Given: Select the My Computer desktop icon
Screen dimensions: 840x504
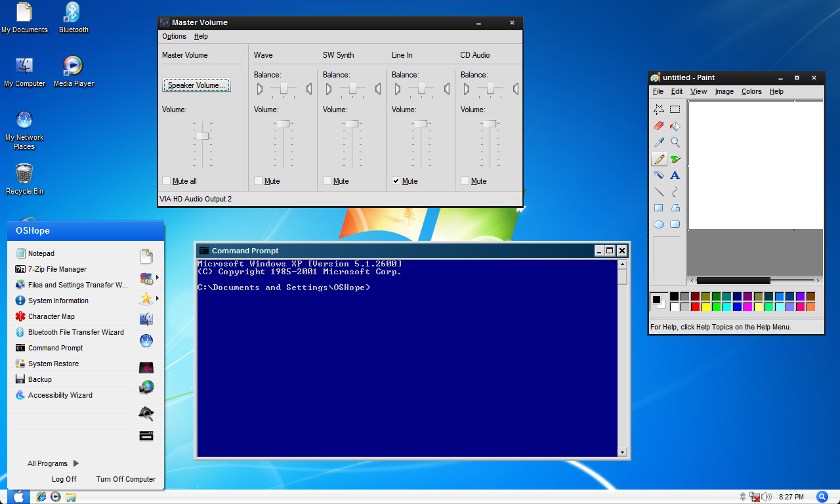Looking at the screenshot, I should (x=24, y=72).
